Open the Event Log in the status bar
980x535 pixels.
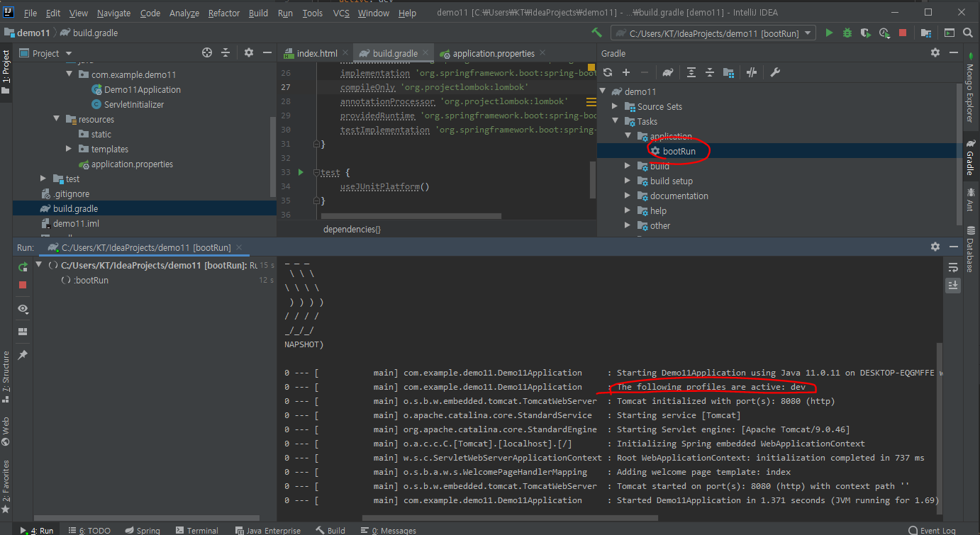tap(931, 530)
